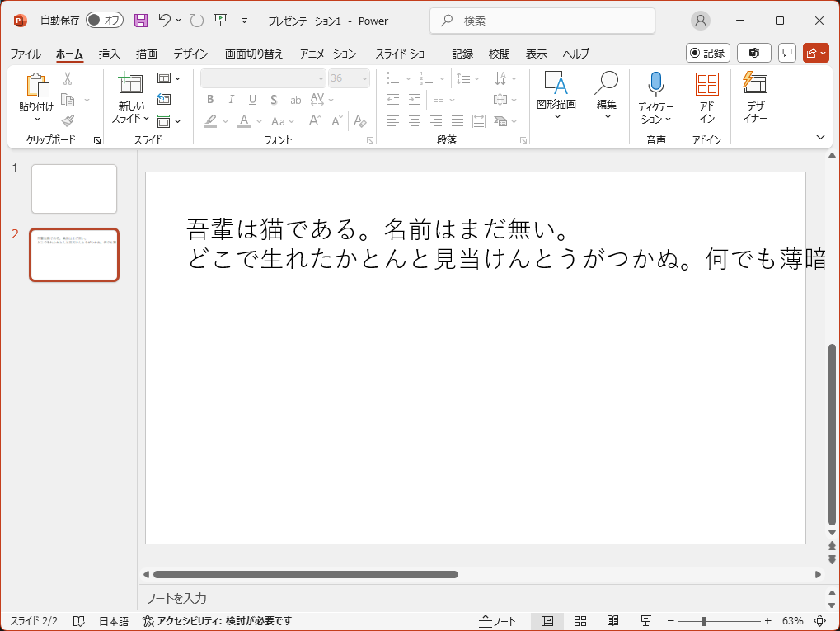Switch to Slide Sorter view
This screenshot has width=840, height=631.
pos(580,621)
